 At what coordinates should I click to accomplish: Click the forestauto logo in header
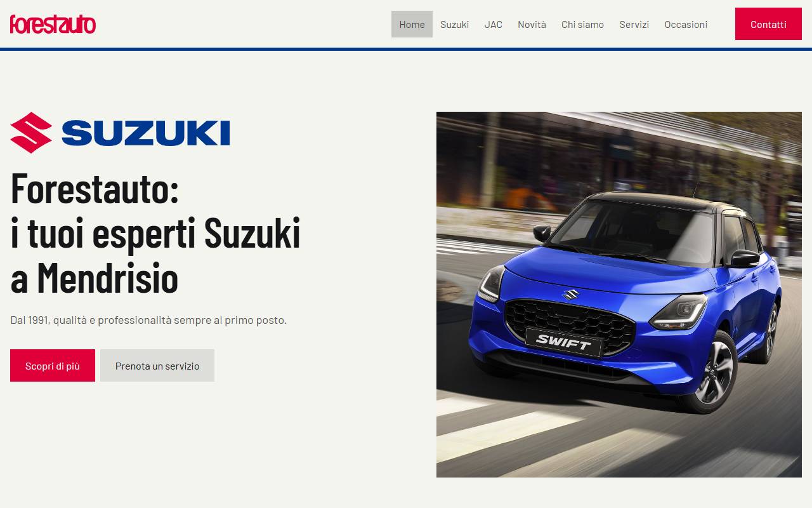click(53, 24)
